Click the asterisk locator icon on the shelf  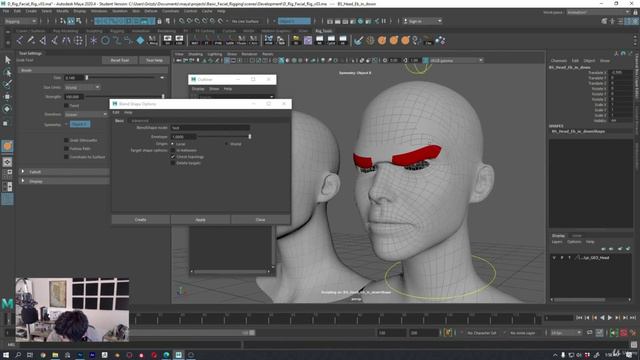point(93,40)
